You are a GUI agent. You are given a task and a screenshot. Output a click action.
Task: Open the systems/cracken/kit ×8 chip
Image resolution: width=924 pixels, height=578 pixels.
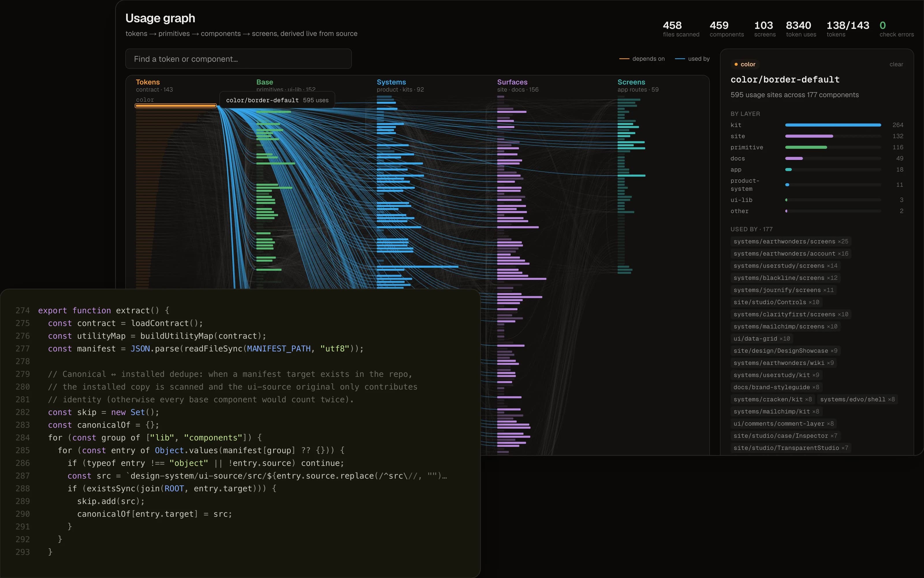pyautogui.click(x=773, y=399)
